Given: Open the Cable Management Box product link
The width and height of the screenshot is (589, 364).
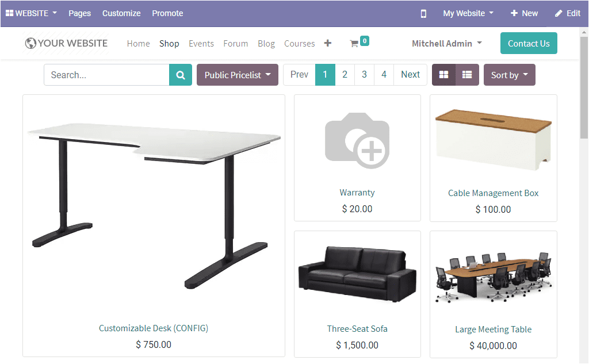Looking at the screenshot, I should tap(493, 193).
